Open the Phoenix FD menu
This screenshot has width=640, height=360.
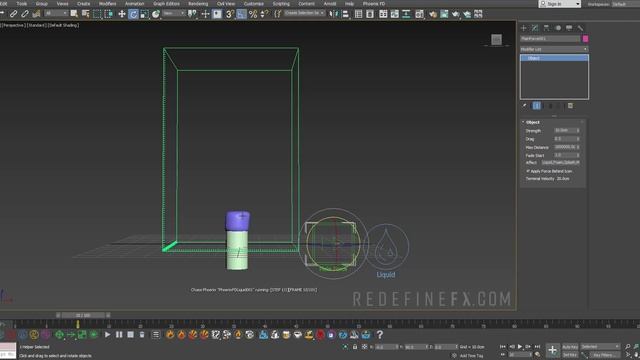pos(374,4)
